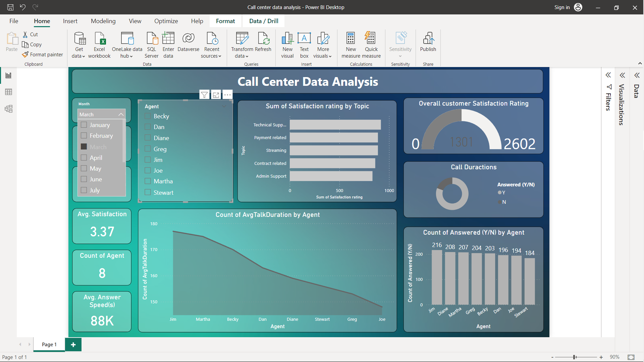Open the Format tab
644x362 pixels.
click(225, 21)
